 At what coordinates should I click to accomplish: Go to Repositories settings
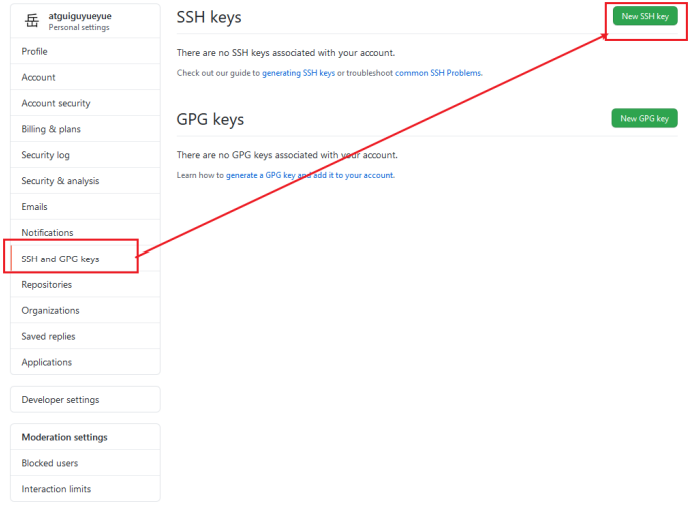47,285
